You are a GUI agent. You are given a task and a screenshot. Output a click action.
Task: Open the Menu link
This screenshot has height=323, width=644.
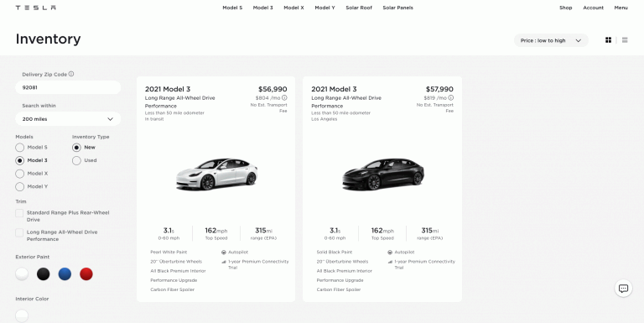pos(621,8)
